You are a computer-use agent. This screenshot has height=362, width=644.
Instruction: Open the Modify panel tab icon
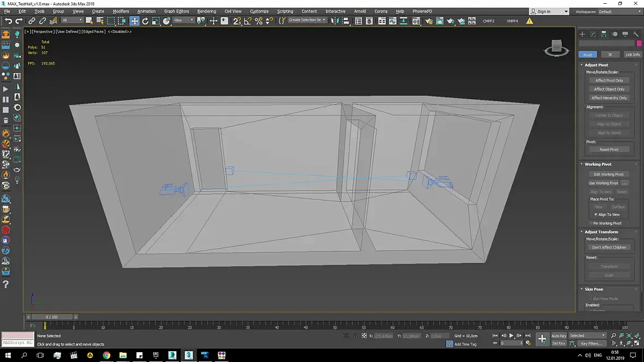[x=593, y=34]
